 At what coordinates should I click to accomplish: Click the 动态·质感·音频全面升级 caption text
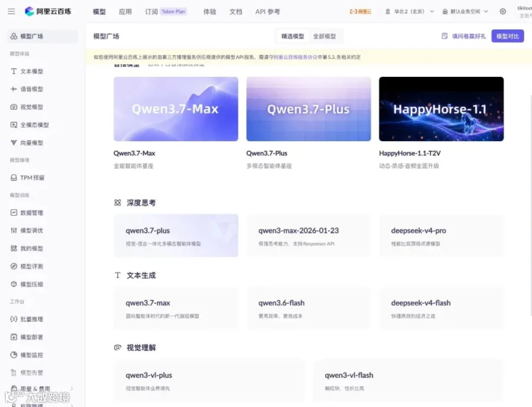[x=409, y=166]
